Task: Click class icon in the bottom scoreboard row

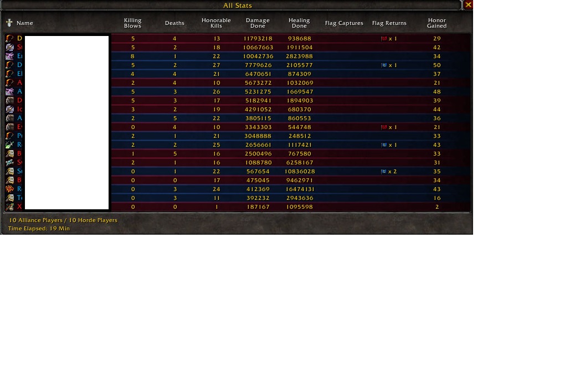Action: pos(10,207)
